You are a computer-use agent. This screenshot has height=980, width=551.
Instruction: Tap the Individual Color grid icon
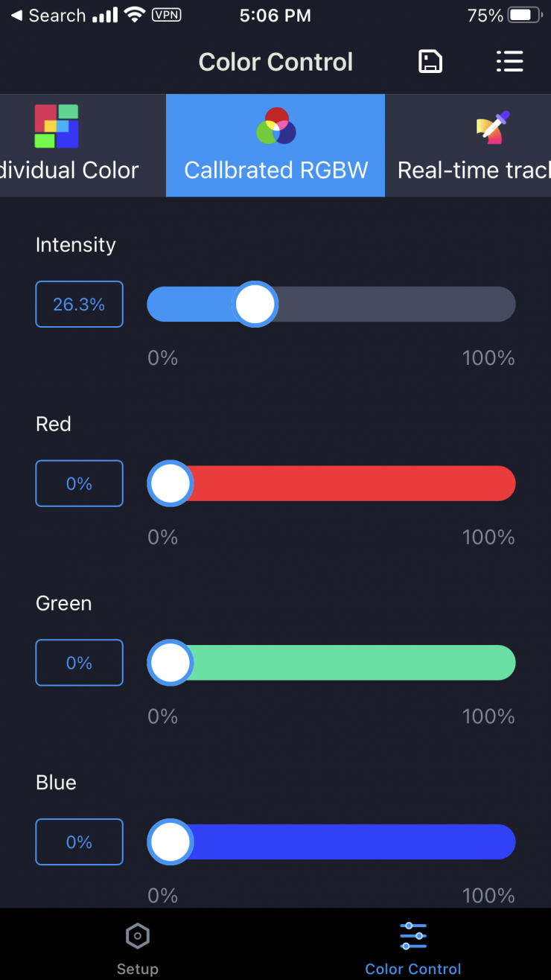coord(57,126)
